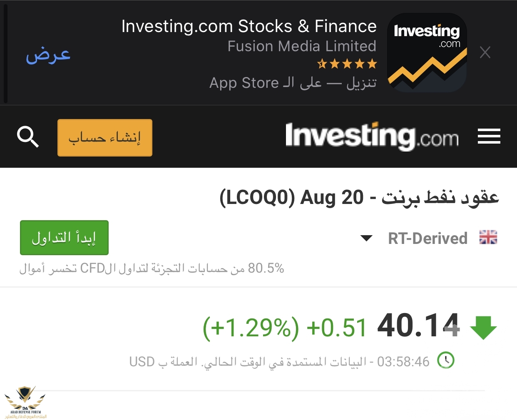This screenshot has height=420, width=517.
Task: Click the UK flag icon
Action: click(x=488, y=237)
